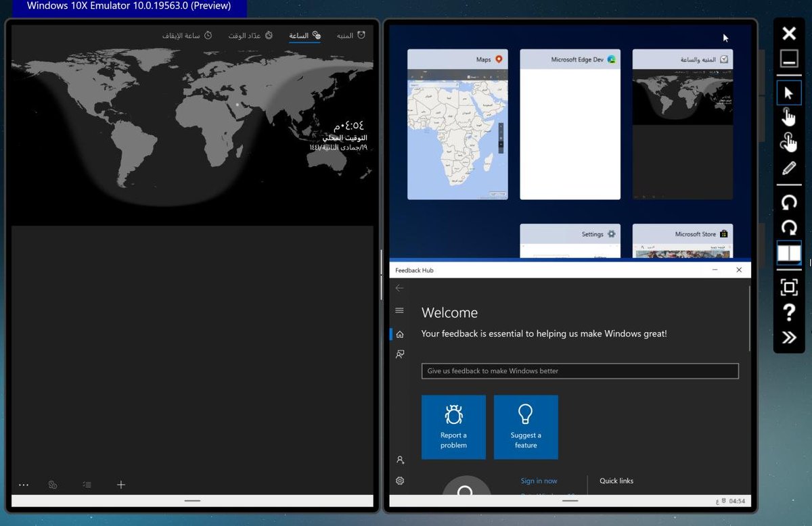Close the Feedback Hub window
Viewport: 812px width, 526px height.
point(739,270)
